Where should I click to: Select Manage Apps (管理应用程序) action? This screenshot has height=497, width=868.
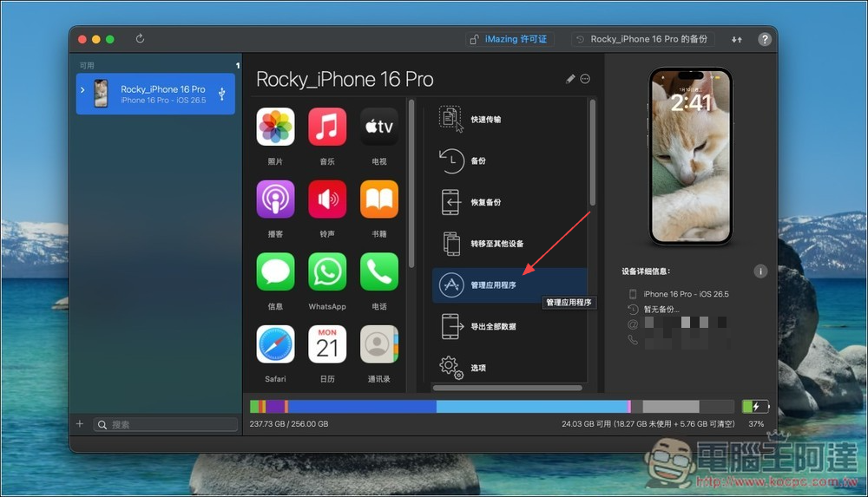510,285
